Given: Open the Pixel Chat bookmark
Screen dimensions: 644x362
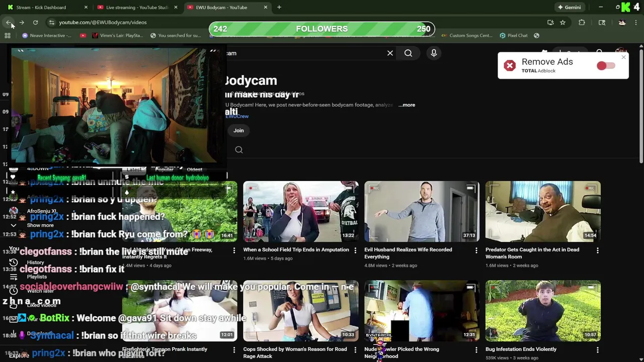Looking at the screenshot, I should tap(513, 35).
